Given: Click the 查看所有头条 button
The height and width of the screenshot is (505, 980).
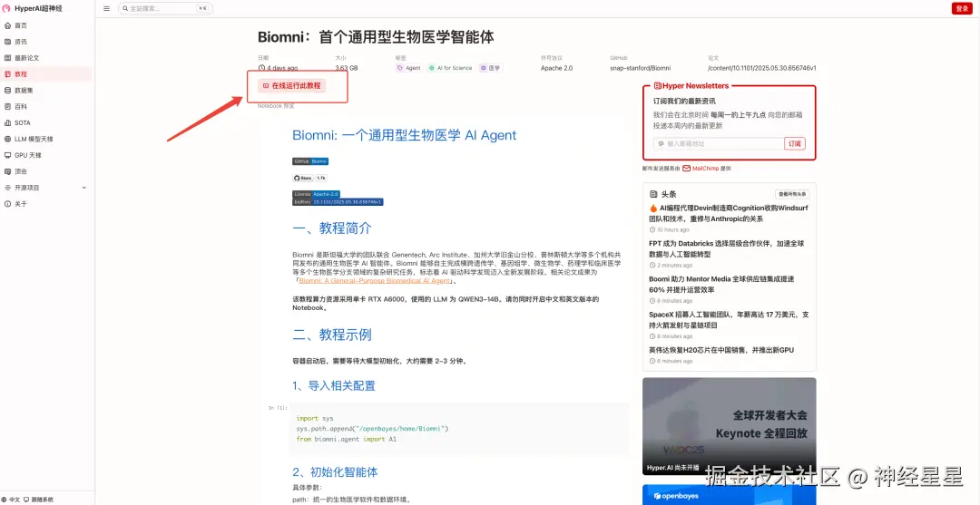Looking at the screenshot, I should tap(793, 194).
